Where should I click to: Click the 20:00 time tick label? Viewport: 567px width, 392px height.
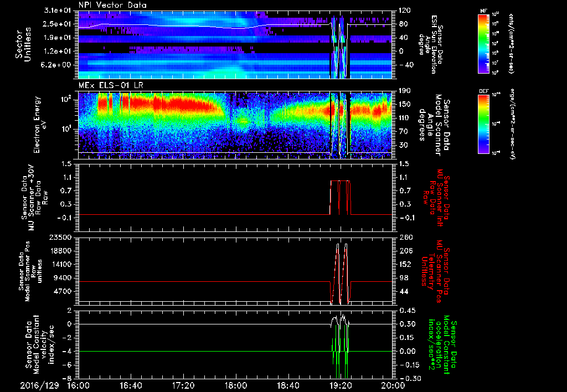point(393,385)
